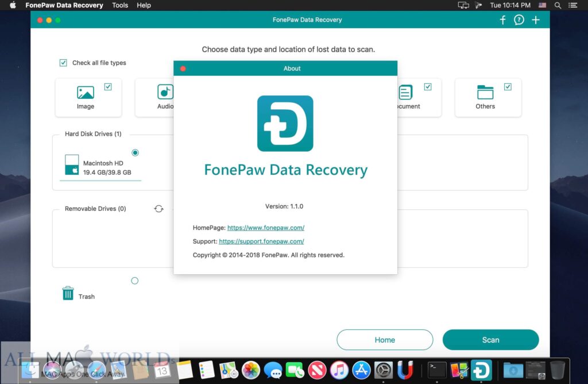Viewport: 588px width, 384px height.
Task: Open System Preferences from the dock
Action: (x=383, y=370)
